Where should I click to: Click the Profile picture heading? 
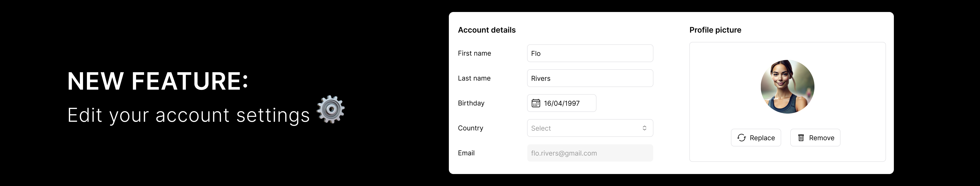pos(715,30)
